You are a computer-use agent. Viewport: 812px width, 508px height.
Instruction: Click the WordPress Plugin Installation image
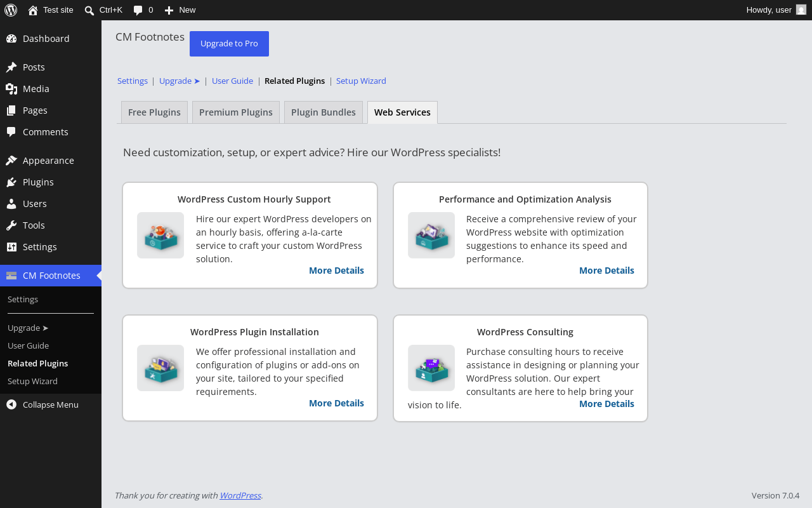click(160, 368)
